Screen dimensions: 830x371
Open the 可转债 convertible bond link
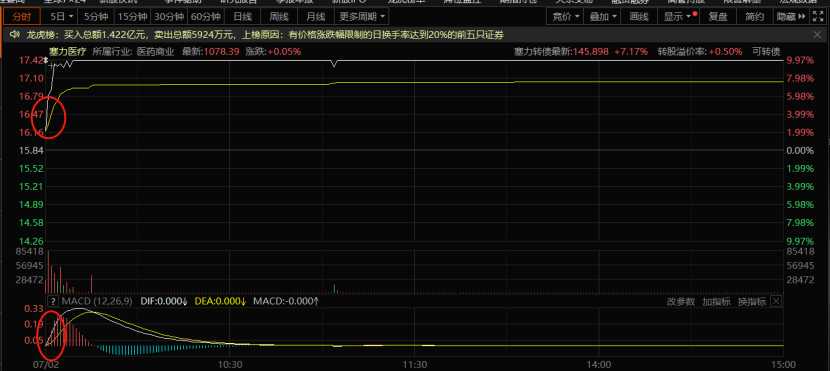point(765,52)
